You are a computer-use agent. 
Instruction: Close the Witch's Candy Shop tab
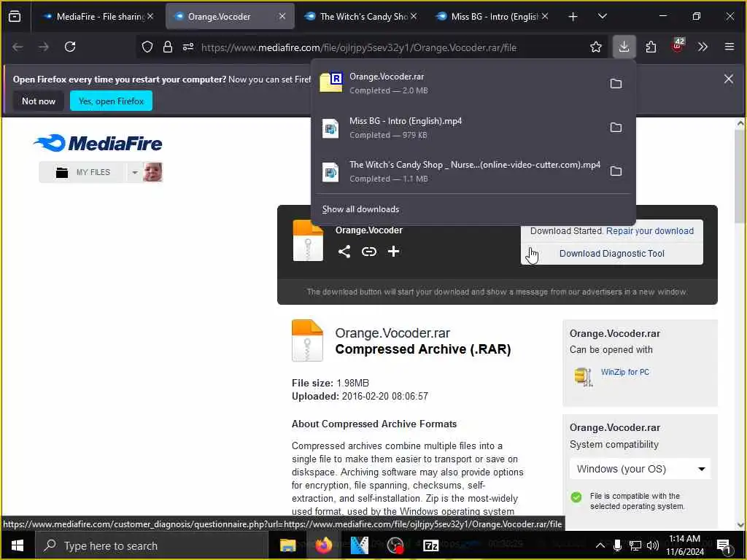click(x=414, y=16)
